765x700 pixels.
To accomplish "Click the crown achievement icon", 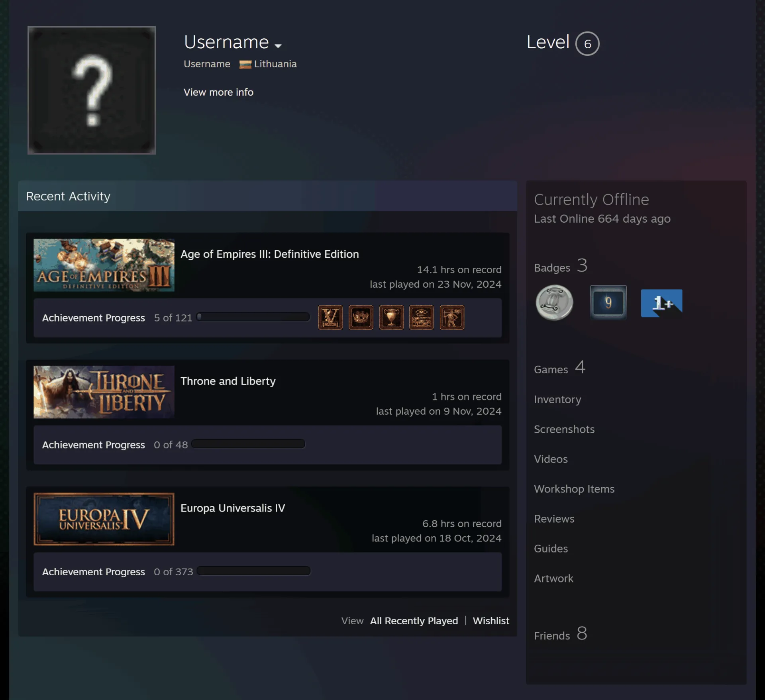I will pos(361,318).
